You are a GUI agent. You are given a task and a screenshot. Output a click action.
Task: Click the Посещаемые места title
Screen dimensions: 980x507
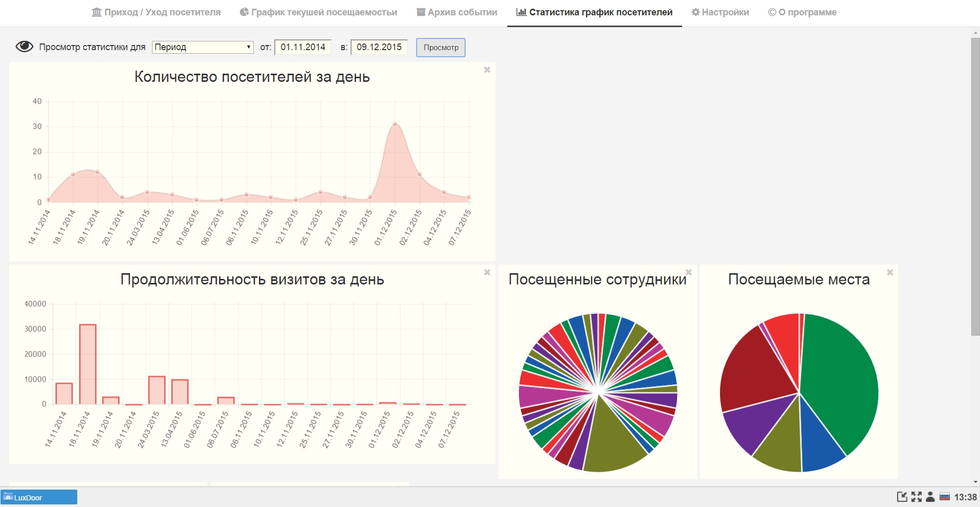[x=799, y=279]
